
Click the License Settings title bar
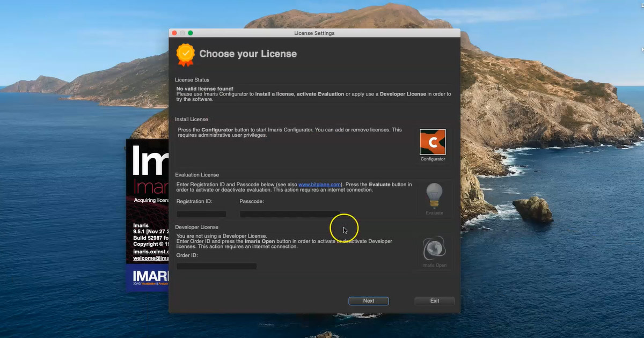point(314,33)
